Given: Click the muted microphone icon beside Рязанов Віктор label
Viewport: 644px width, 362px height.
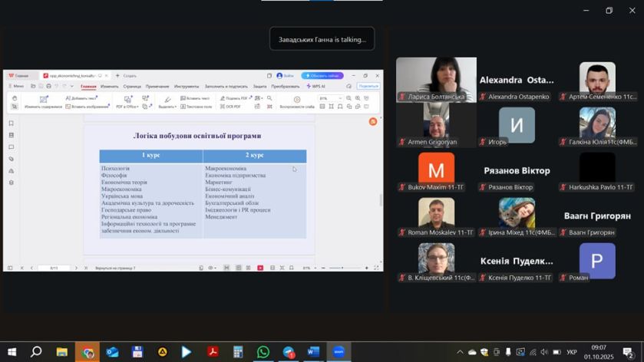Looking at the screenshot, I should point(483,187).
